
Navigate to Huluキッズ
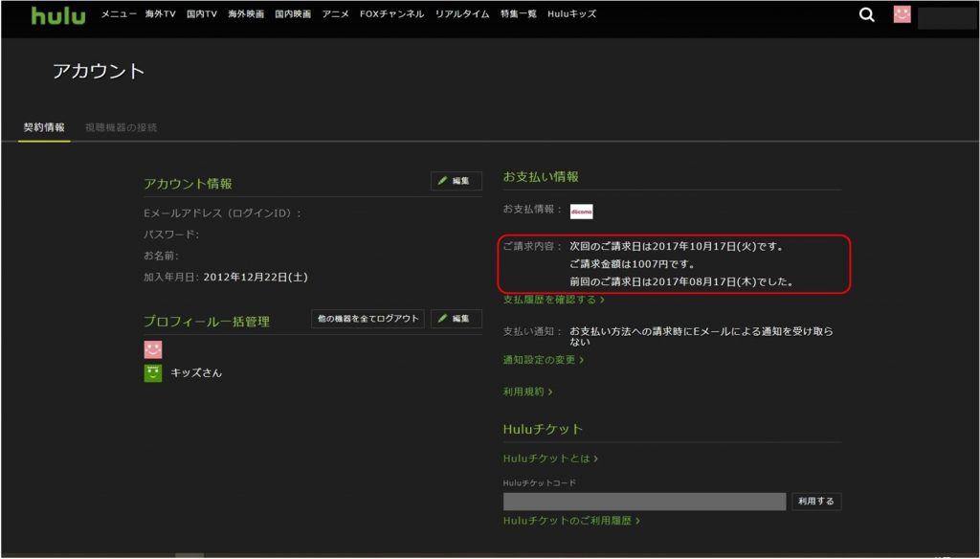570,14
